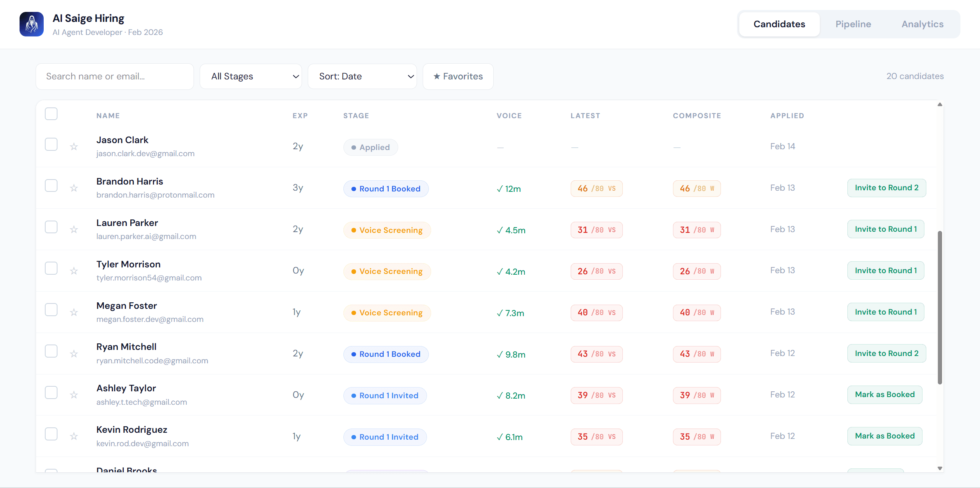Screen dimensions: 980x488
Task: Click Tyler Morrison's latest score 26/80 VS
Action: tap(596, 271)
